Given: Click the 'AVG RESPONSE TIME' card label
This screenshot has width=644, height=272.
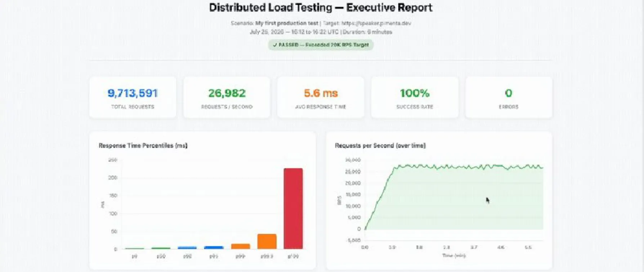Looking at the screenshot, I should (x=321, y=107).
